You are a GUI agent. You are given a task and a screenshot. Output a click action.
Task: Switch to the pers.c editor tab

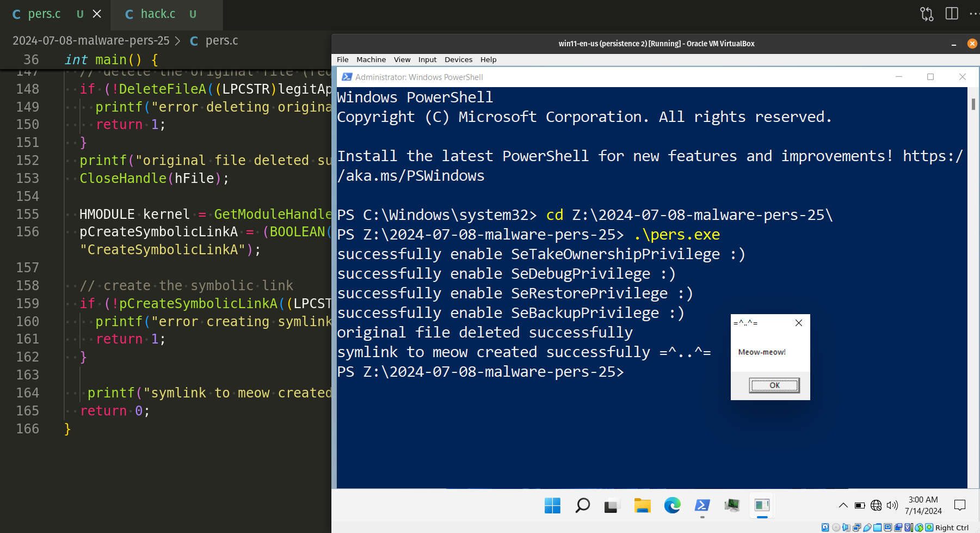[44, 14]
